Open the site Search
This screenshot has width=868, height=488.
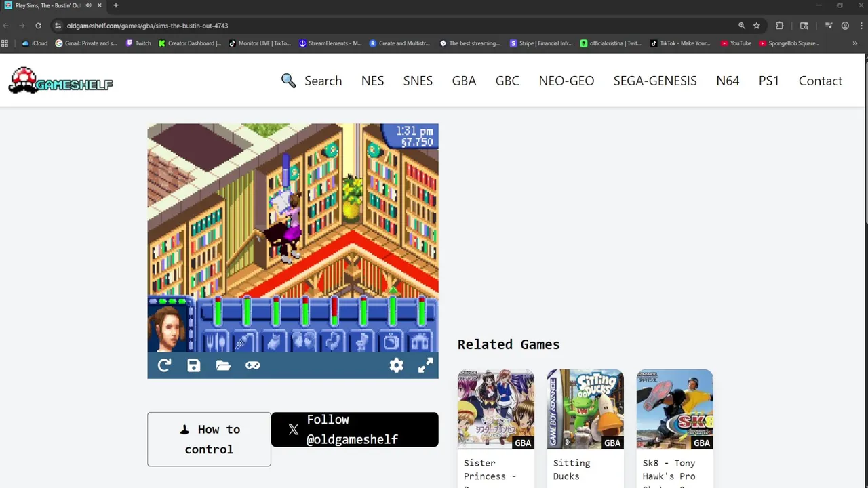(x=311, y=81)
